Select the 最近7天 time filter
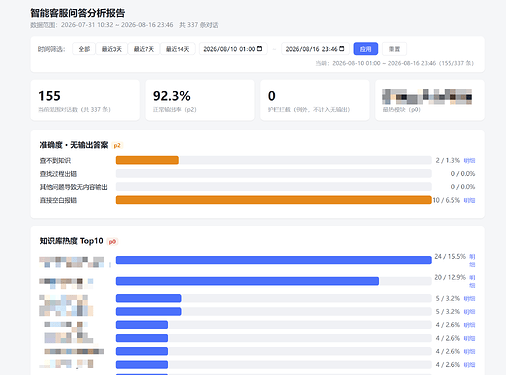The width and height of the screenshot is (506, 375). click(144, 49)
